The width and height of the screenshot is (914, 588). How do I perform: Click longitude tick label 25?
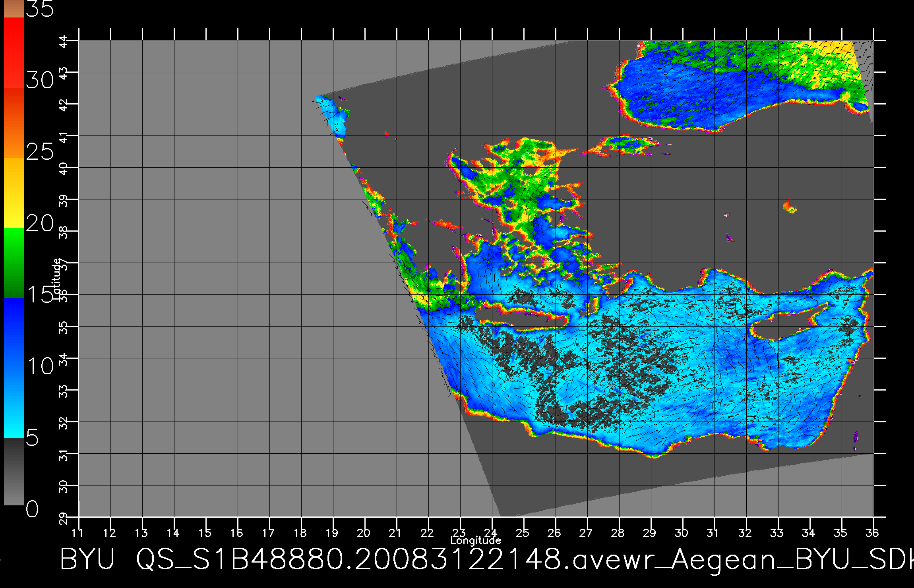(x=522, y=533)
